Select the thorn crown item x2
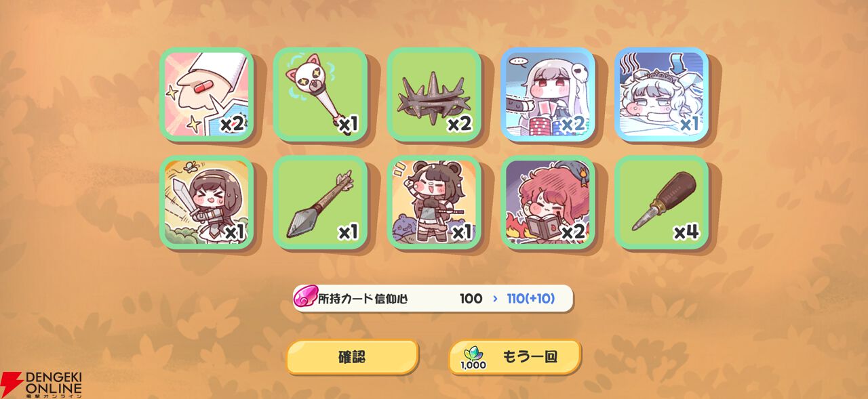868x399 pixels. click(x=435, y=94)
